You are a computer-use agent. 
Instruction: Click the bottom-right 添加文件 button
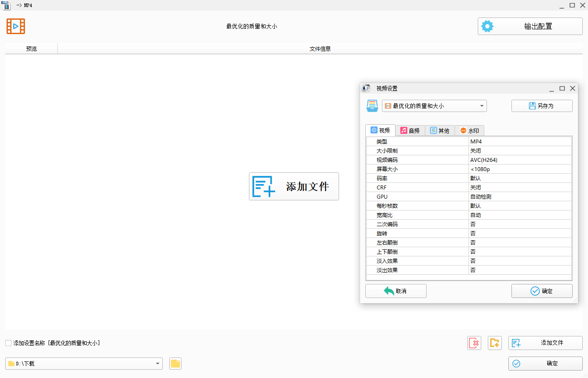point(545,343)
